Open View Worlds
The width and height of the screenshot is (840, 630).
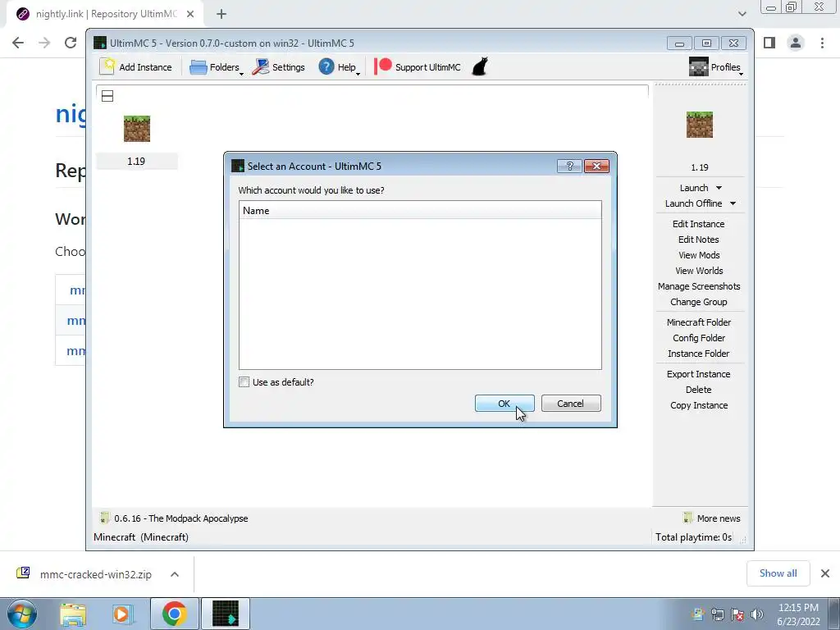click(x=699, y=271)
